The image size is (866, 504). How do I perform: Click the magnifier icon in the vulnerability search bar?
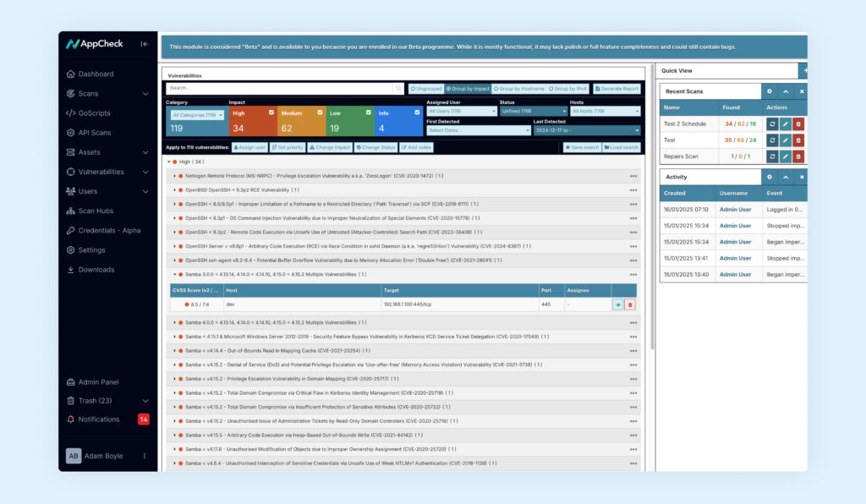pyautogui.click(x=397, y=88)
